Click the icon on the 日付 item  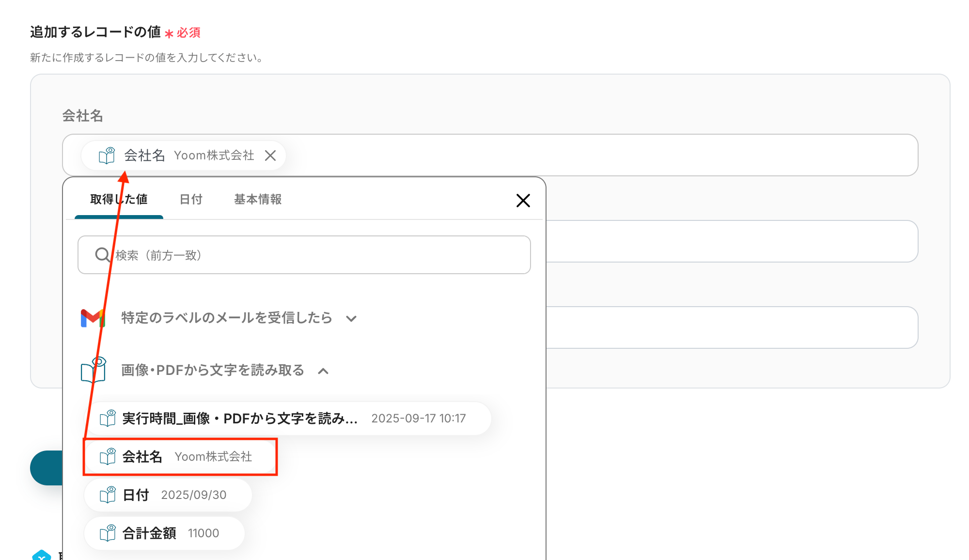click(x=108, y=495)
